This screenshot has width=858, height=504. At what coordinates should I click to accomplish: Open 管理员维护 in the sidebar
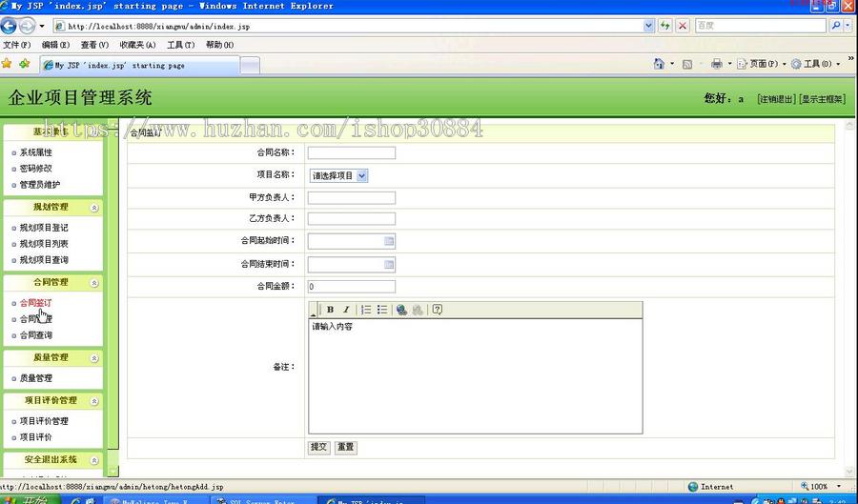40,185
